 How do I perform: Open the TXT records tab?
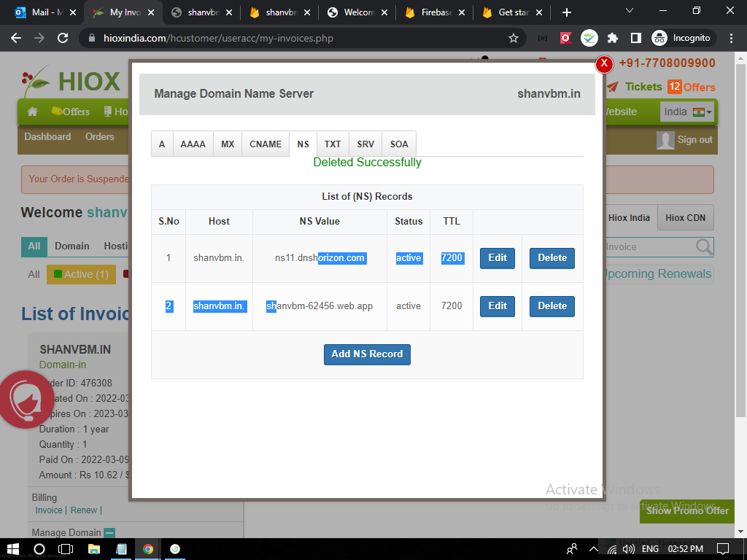(x=333, y=144)
